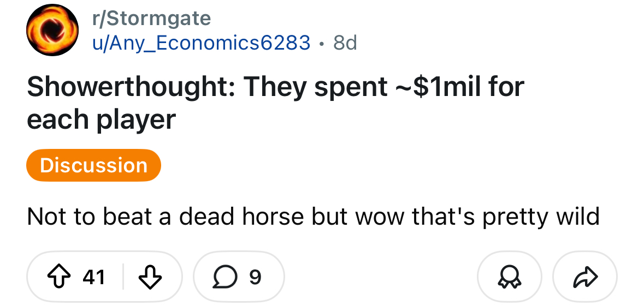Go to r/Stormgate subreddit

(151, 19)
